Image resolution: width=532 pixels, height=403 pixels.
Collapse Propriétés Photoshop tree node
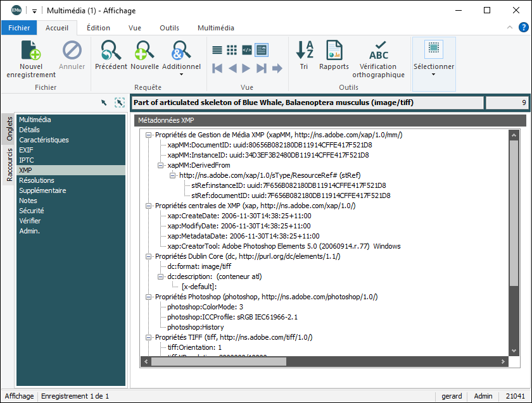pos(148,297)
